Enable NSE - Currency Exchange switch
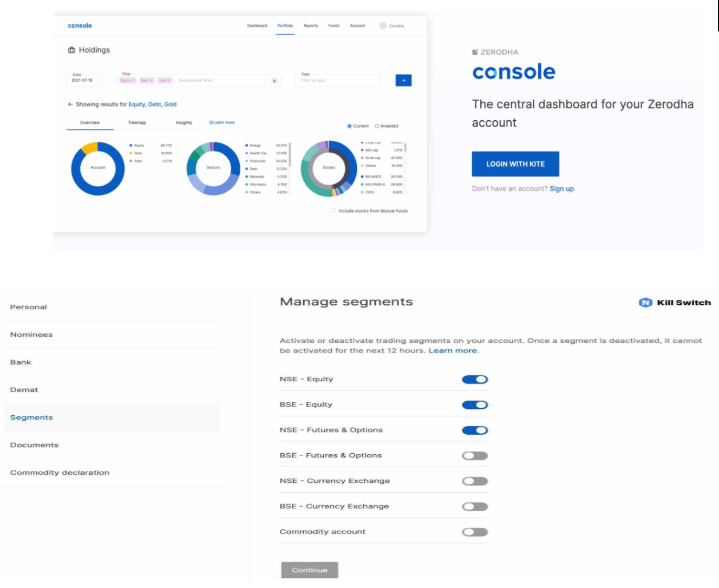The width and height of the screenshot is (719, 588). click(x=475, y=481)
